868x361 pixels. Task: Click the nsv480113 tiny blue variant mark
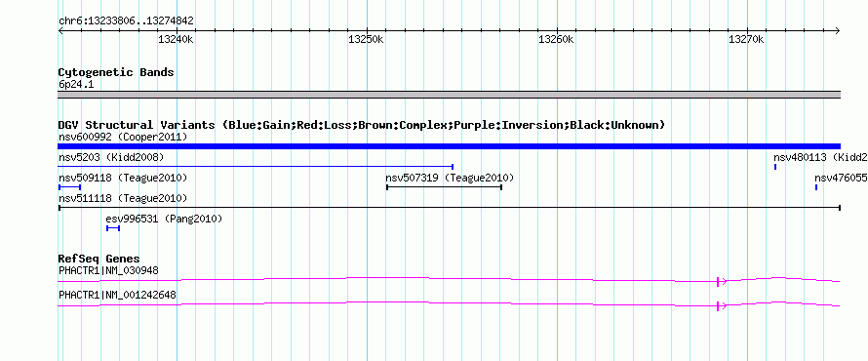click(x=775, y=167)
